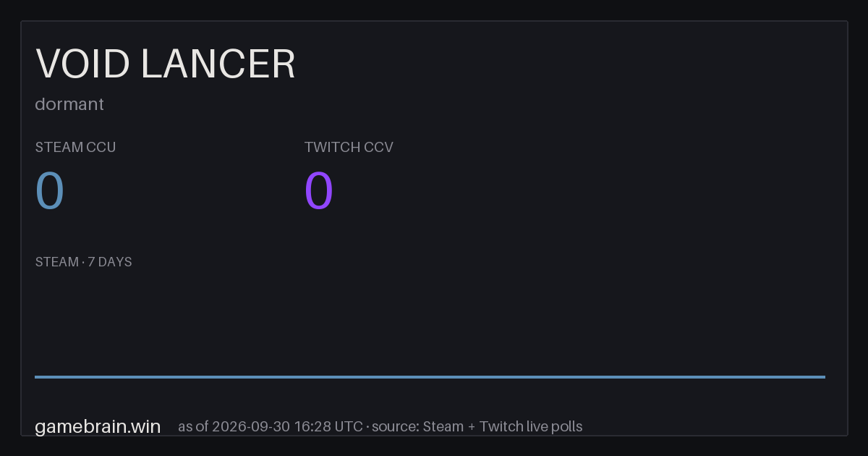Click the CCU abbreviation under Steam
The image size is (868, 456).
point(101,148)
